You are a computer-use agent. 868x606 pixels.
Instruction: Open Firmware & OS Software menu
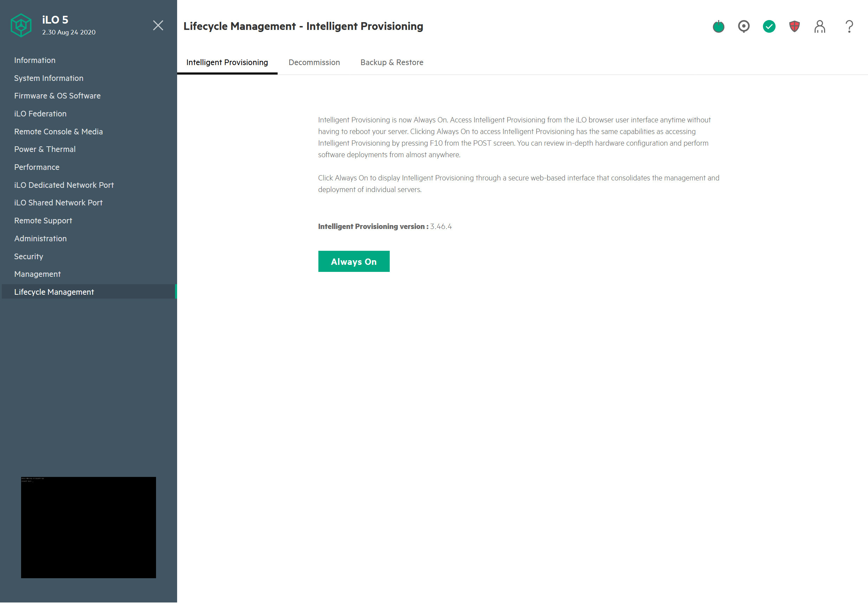tap(58, 96)
